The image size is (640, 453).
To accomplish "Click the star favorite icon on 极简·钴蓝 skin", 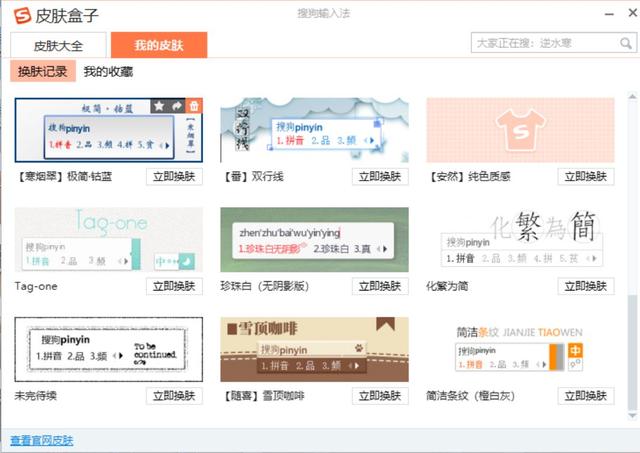I will [x=159, y=106].
